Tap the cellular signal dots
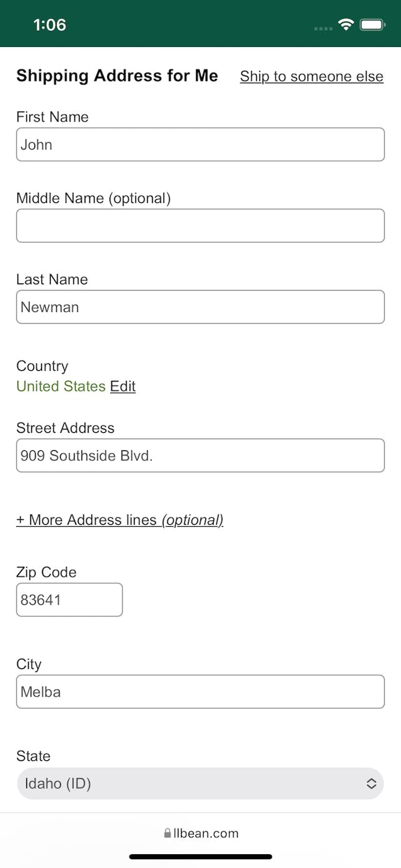This screenshot has width=401, height=868. point(322,28)
